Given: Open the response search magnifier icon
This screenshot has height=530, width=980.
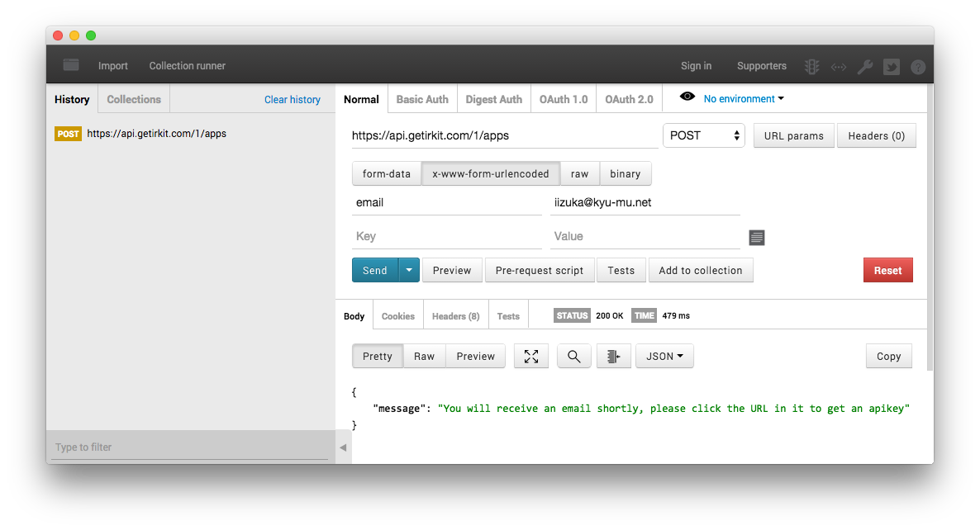Looking at the screenshot, I should pyautogui.click(x=573, y=356).
